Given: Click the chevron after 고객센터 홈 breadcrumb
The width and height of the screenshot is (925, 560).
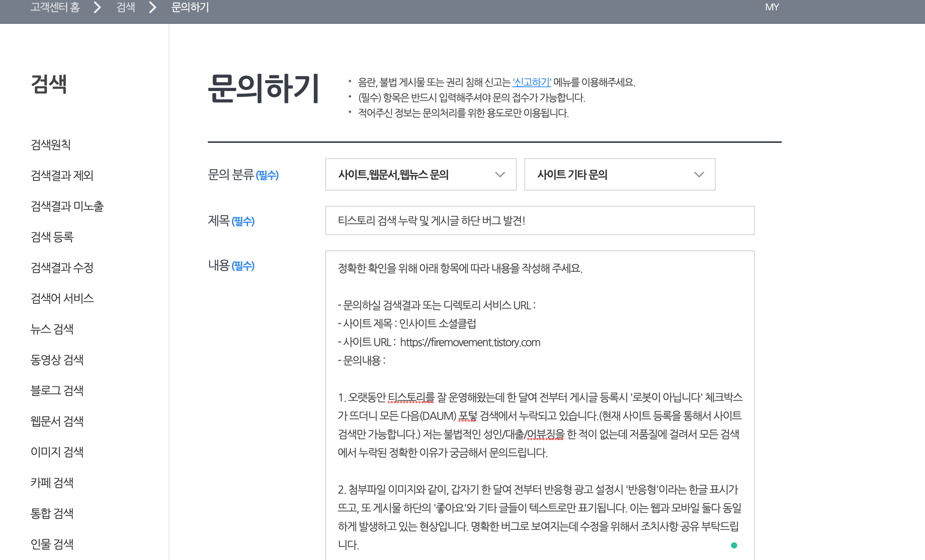Looking at the screenshot, I should 98,7.
